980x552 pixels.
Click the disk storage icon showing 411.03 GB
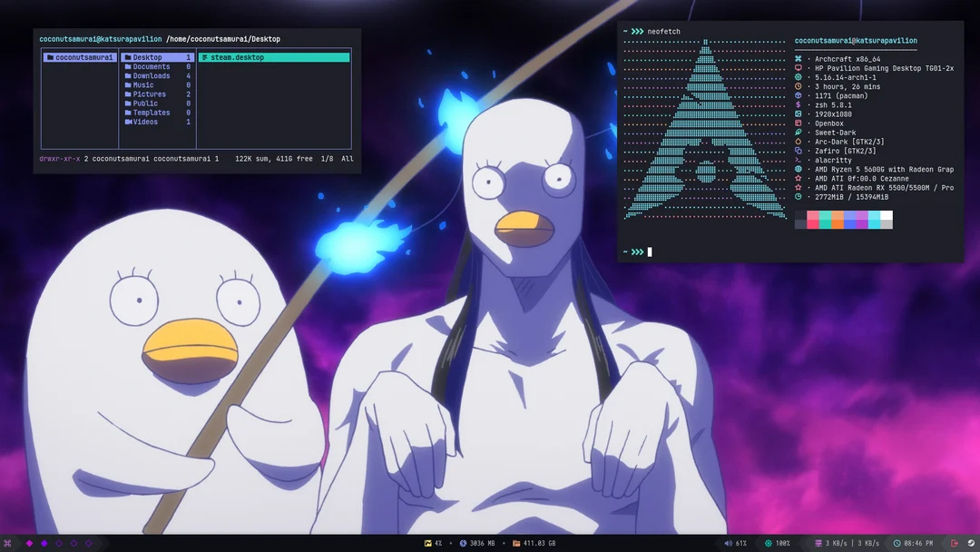tap(515, 543)
